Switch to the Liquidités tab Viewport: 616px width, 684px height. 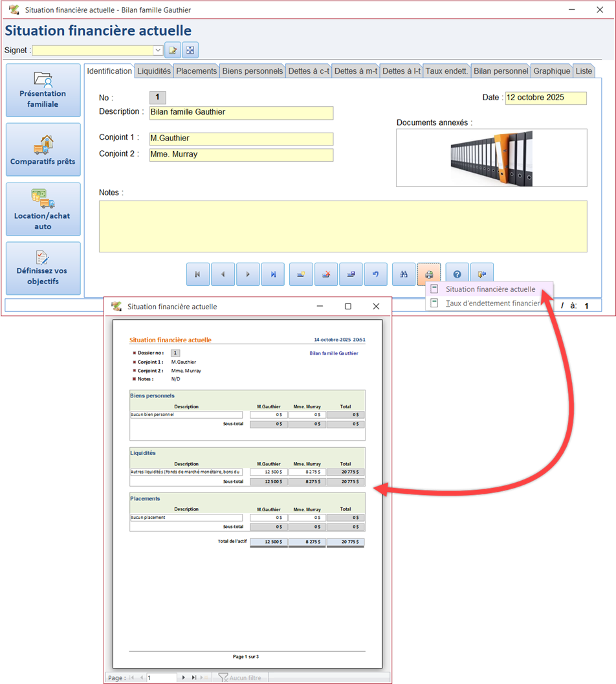(x=154, y=71)
